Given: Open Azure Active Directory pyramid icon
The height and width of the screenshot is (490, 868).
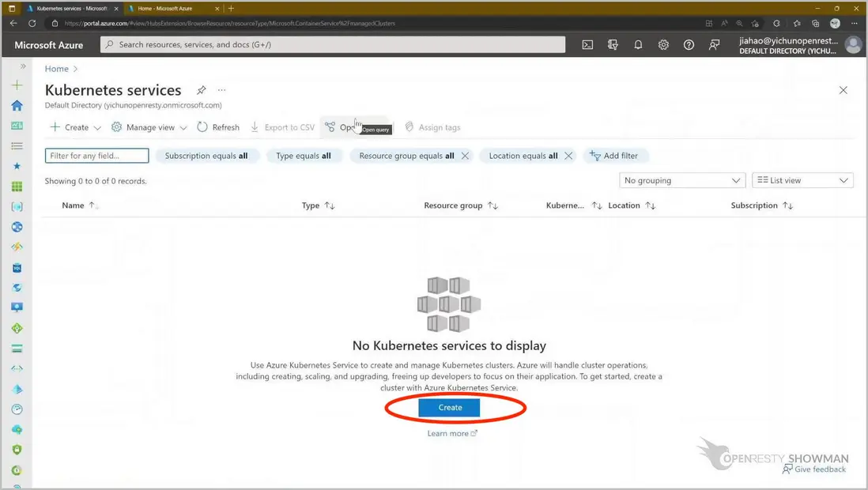Looking at the screenshot, I should pos(17,389).
